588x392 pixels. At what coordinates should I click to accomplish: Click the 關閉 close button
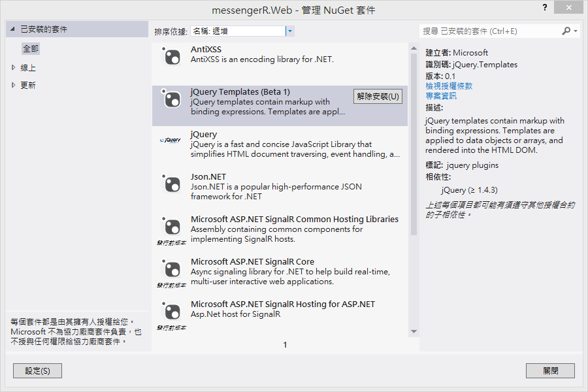(550, 370)
